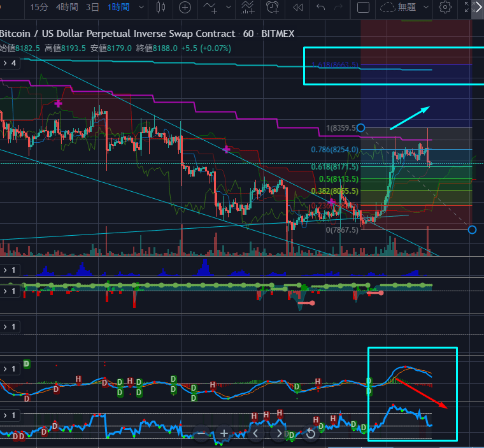Image resolution: width=484 pixels, height=448 pixels.
Task: Click Fibonacci level label 0.786(8254.0)
Action: (x=334, y=150)
